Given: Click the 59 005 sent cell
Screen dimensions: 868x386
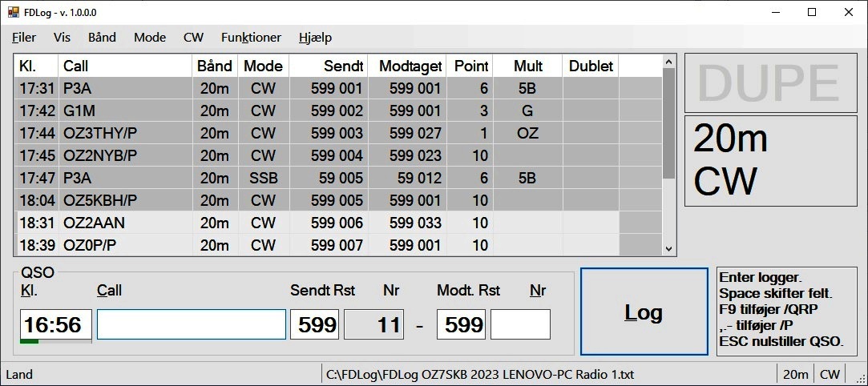Looking at the screenshot, I should click(x=329, y=178).
